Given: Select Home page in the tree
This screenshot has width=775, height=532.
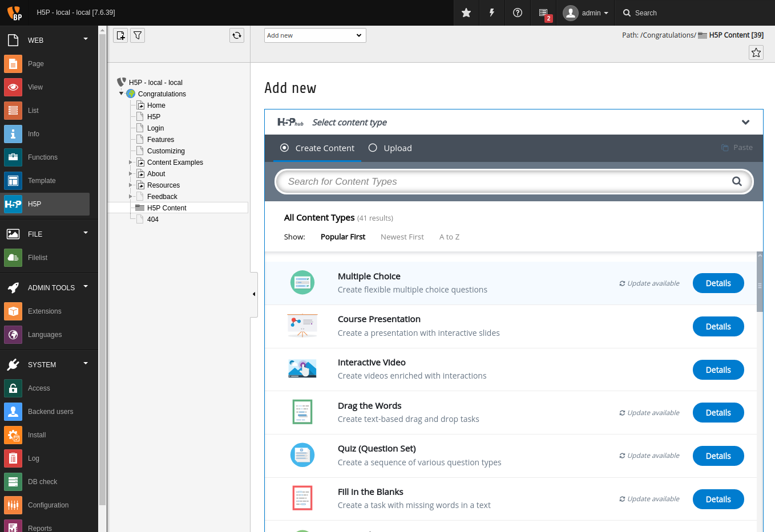Looking at the screenshot, I should tap(156, 105).
